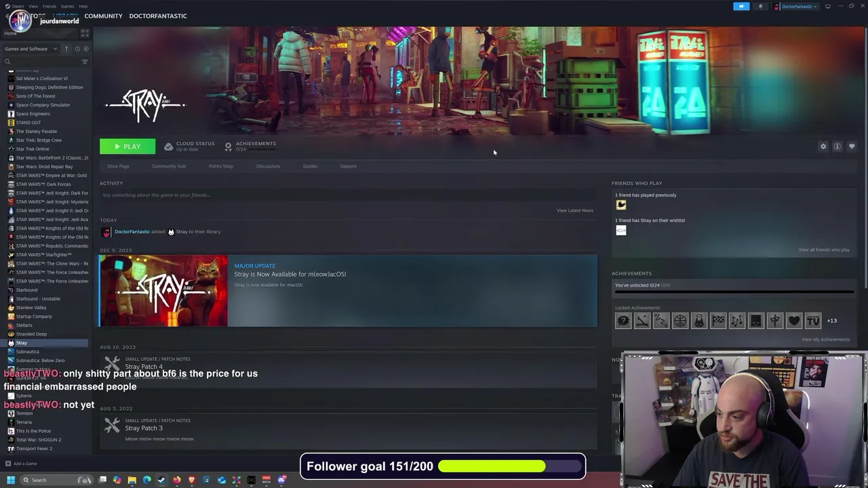Screen dimensions: 868x488
Task: Open the Store Page link
Action: tap(118, 166)
